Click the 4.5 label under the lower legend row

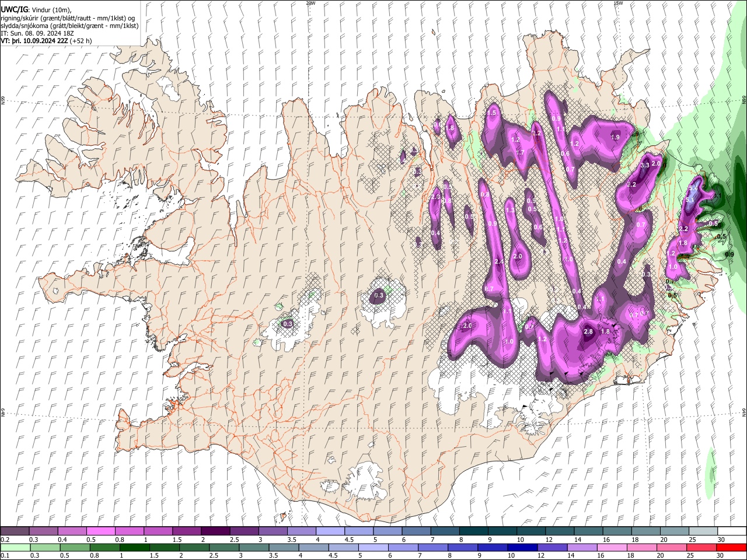(x=333, y=555)
